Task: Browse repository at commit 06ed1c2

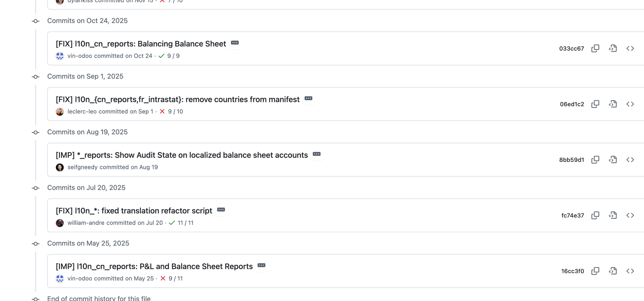Action: [630, 104]
